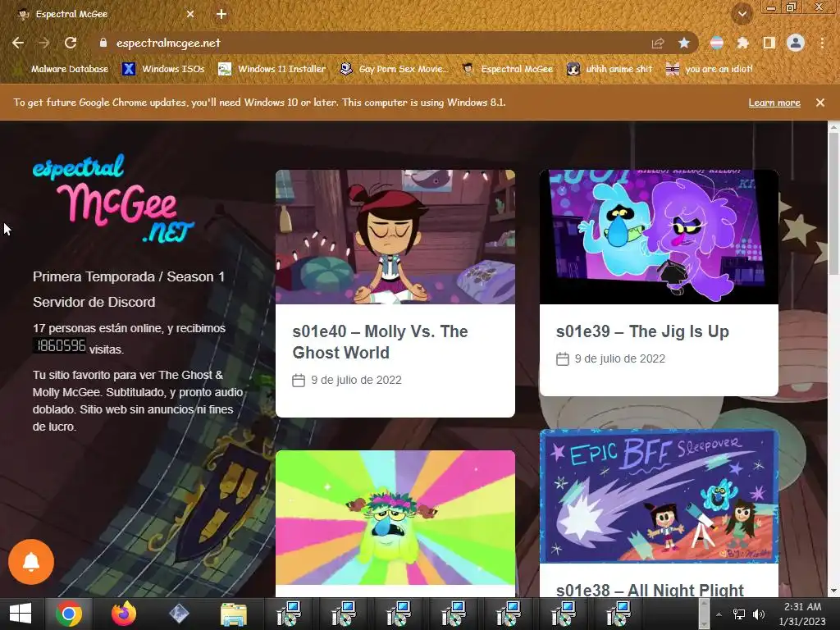The image size is (840, 630).
Task: Click the orange notification bell button
Action: coord(31,562)
